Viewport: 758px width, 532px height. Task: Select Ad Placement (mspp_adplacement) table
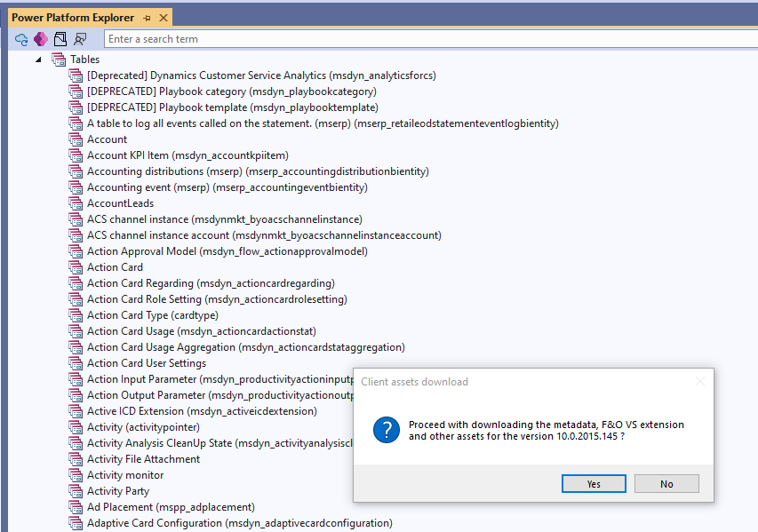click(171, 507)
